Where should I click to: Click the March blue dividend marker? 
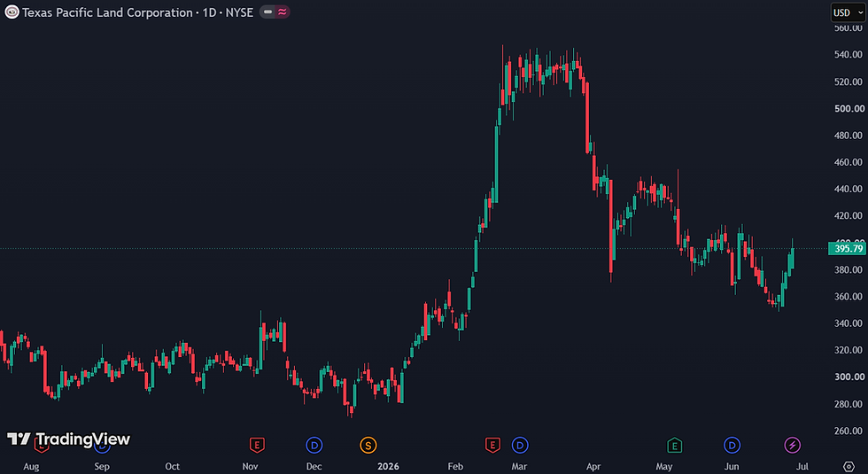(519, 445)
